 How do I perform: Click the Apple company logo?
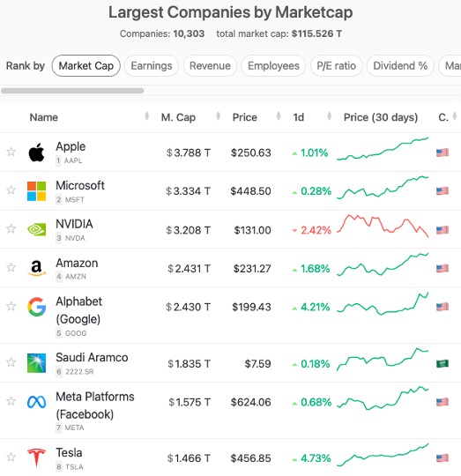pyautogui.click(x=36, y=152)
